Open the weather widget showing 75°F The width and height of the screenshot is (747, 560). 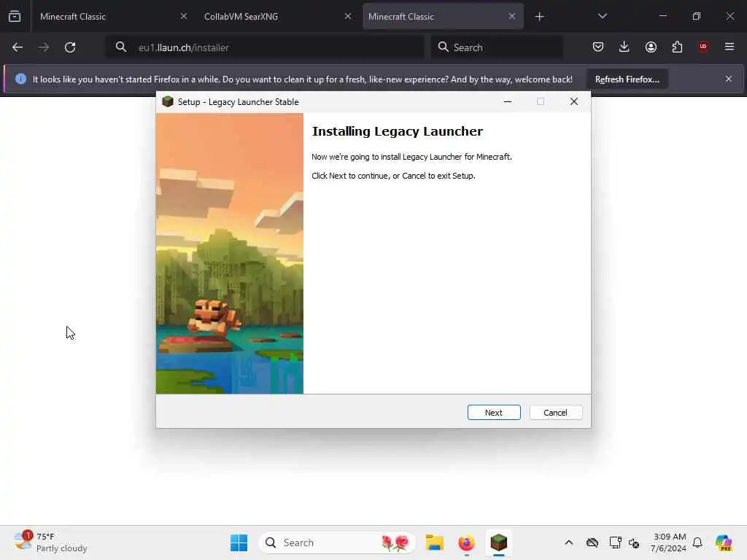coord(50,542)
